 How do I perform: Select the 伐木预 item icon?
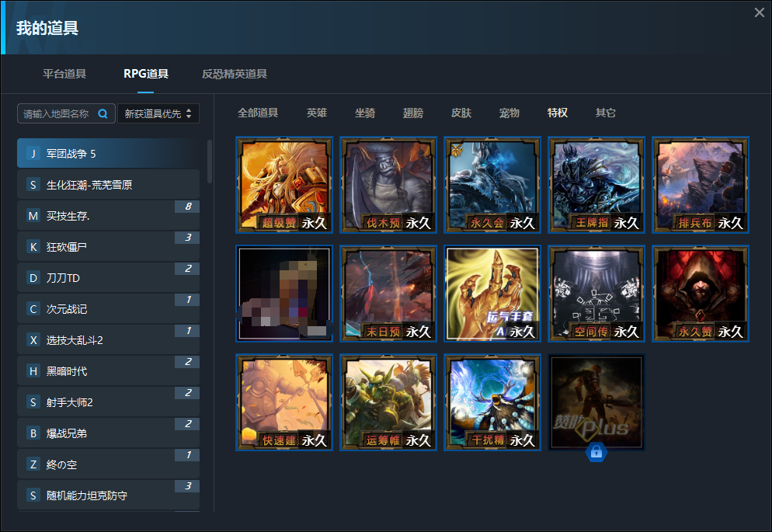click(x=388, y=185)
